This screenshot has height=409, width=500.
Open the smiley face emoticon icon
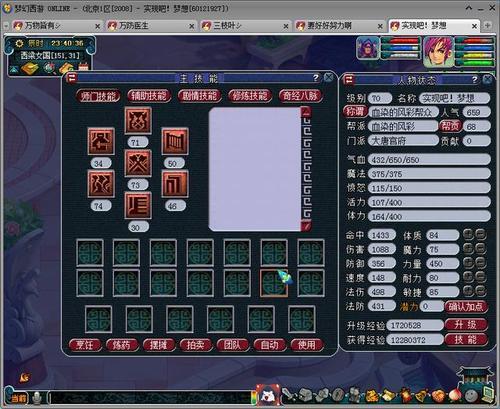tap(470, 396)
